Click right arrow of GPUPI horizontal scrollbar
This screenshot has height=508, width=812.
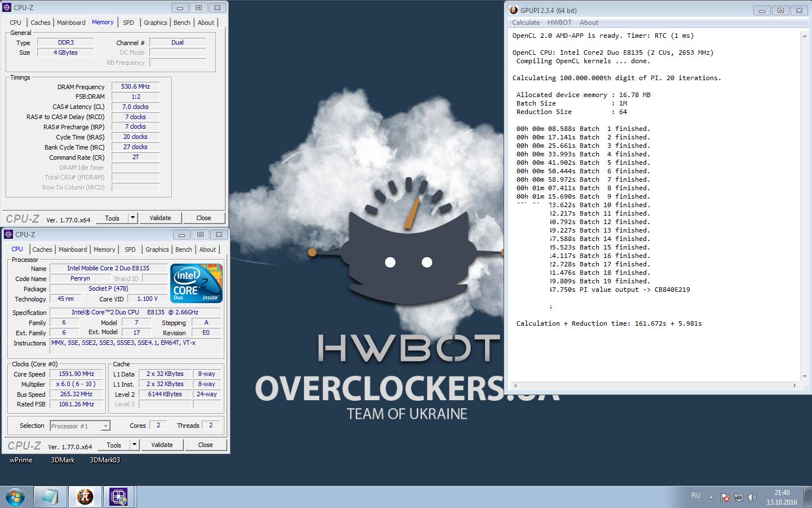(795, 386)
